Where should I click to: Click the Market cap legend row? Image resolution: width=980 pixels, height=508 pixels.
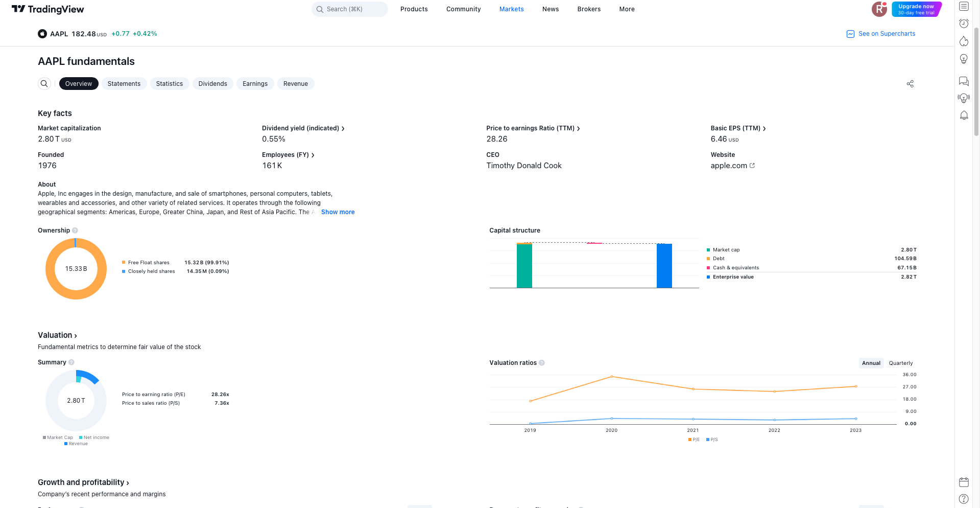click(x=811, y=250)
